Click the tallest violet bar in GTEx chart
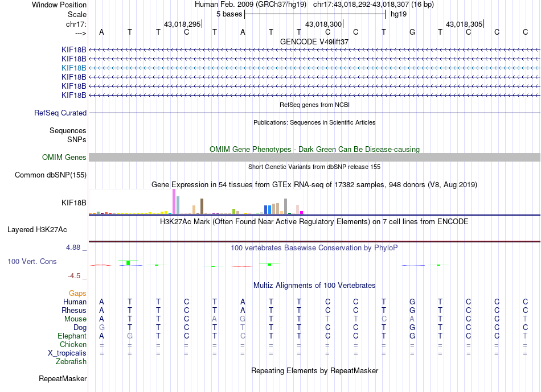The width and height of the screenshot is (541, 392). 174,201
